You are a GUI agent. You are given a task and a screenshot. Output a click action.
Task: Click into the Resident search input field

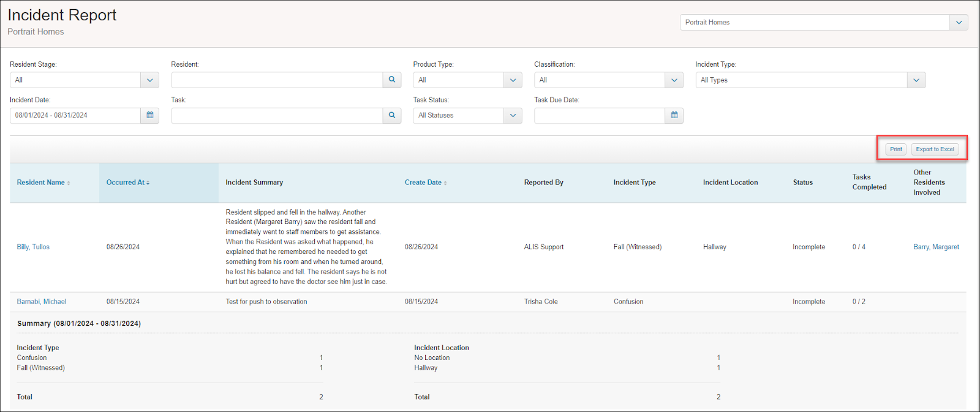[x=277, y=80]
